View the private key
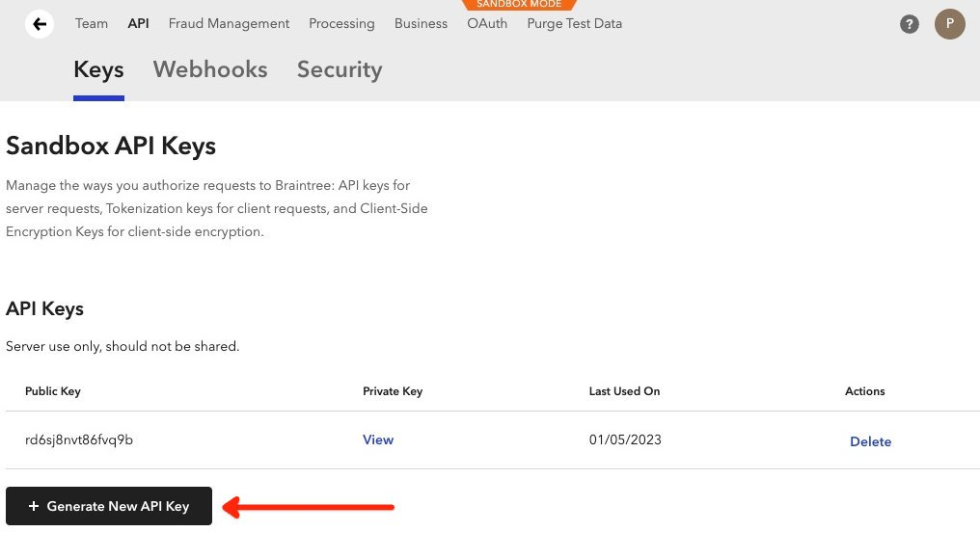 [378, 439]
